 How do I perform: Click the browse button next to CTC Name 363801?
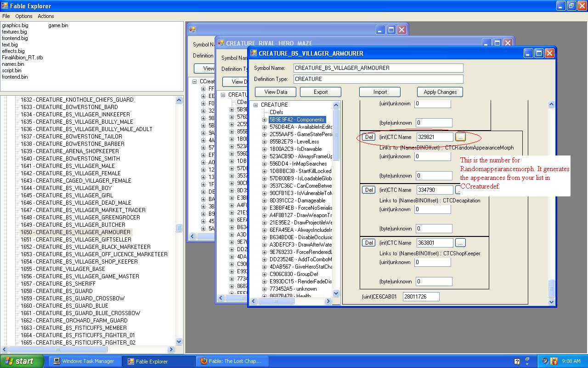[460, 243]
